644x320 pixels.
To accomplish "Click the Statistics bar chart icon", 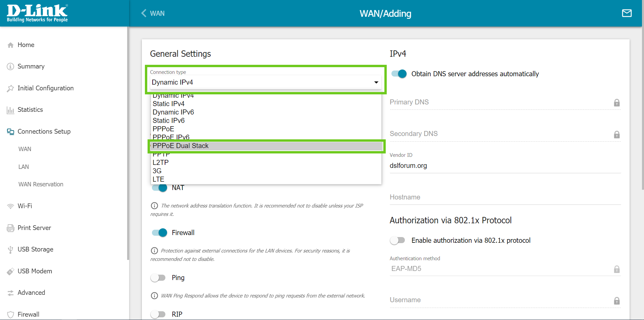I will pyautogui.click(x=11, y=110).
